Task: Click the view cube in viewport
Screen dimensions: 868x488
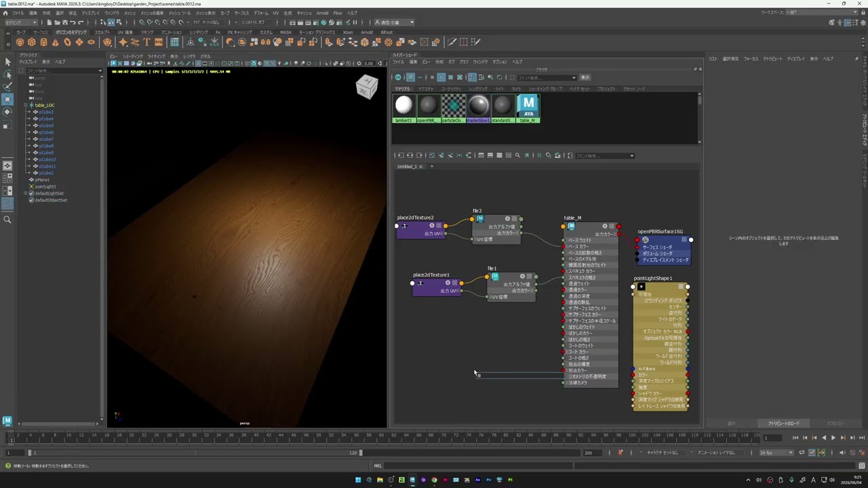Action: [367, 86]
